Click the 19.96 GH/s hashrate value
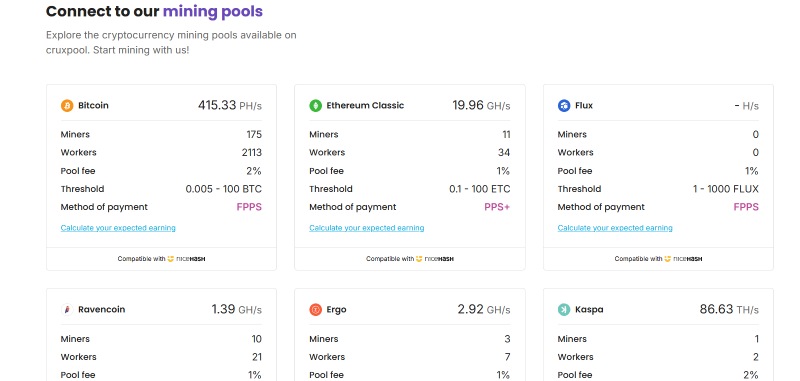 (481, 106)
